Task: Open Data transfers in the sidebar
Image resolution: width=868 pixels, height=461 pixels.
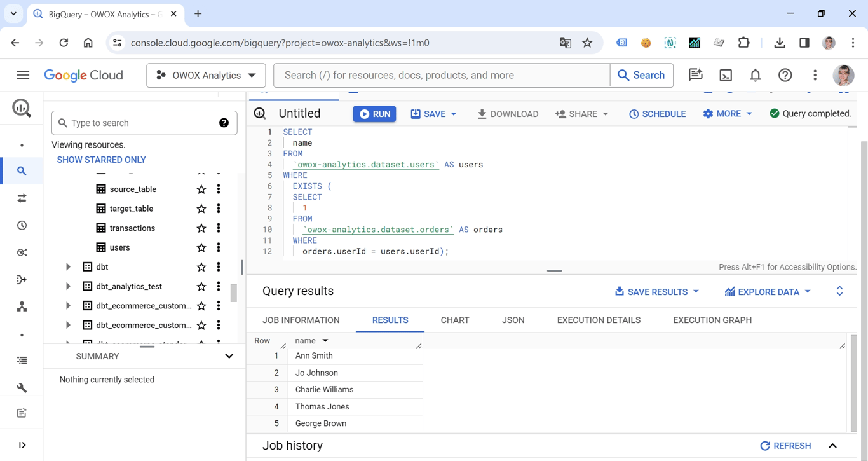Action: point(22,198)
